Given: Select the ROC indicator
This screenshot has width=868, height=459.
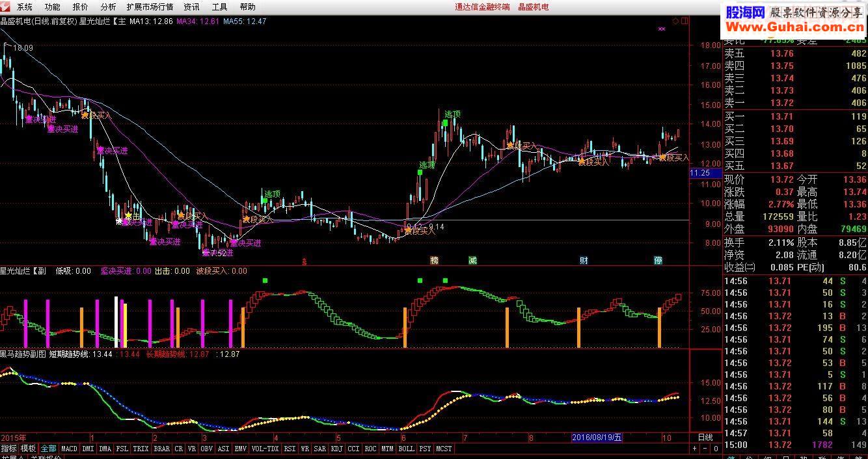Looking at the screenshot, I should (371, 449).
